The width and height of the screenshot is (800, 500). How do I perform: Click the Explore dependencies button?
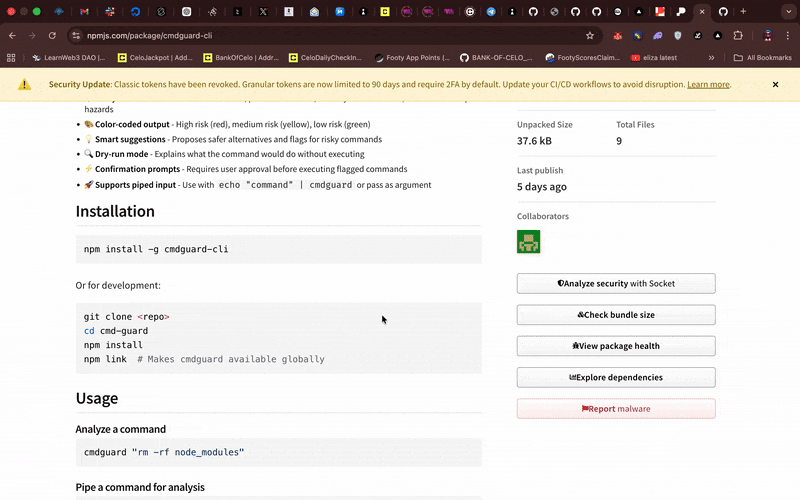click(x=616, y=378)
